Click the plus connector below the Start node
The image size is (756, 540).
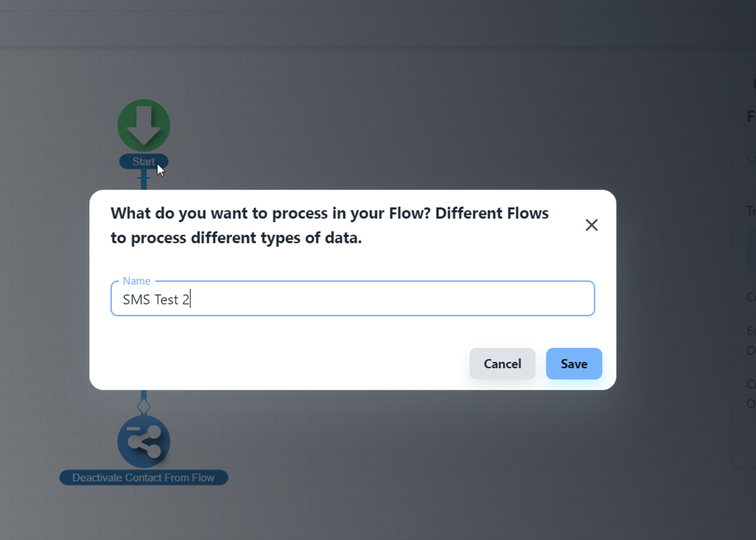click(x=144, y=178)
